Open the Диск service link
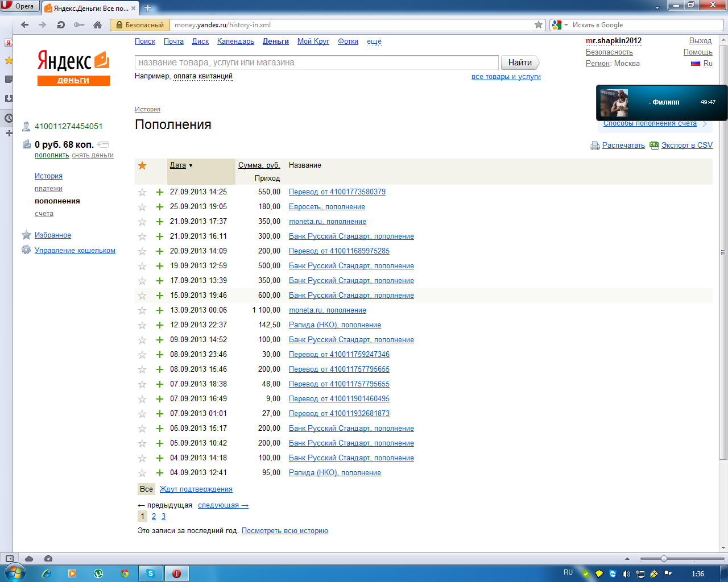Viewport: 728px width, 582px height. coord(200,41)
